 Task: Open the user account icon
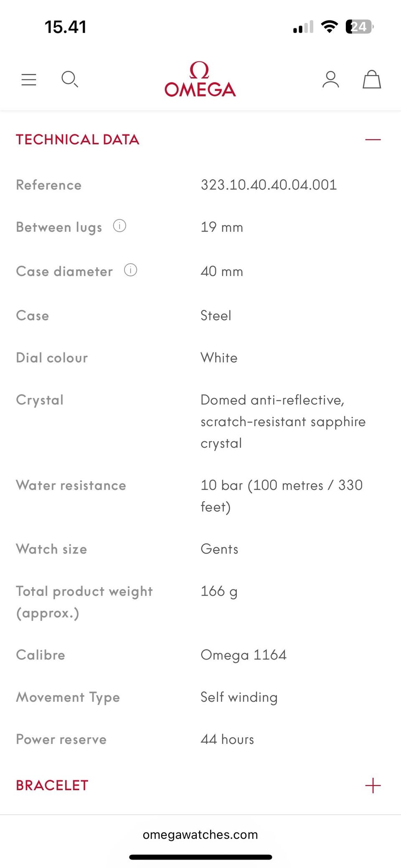(x=330, y=79)
